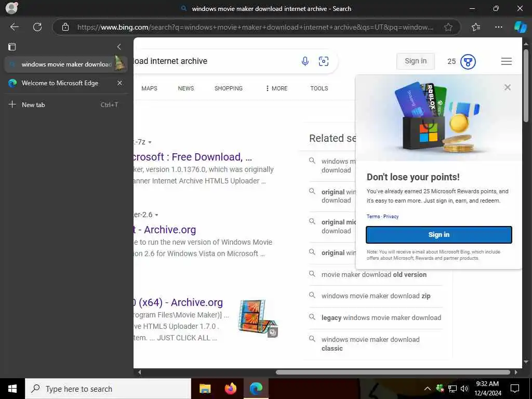Click the blue Sign in button in popup
Image resolution: width=532 pixels, height=399 pixels.
pyautogui.click(x=438, y=235)
